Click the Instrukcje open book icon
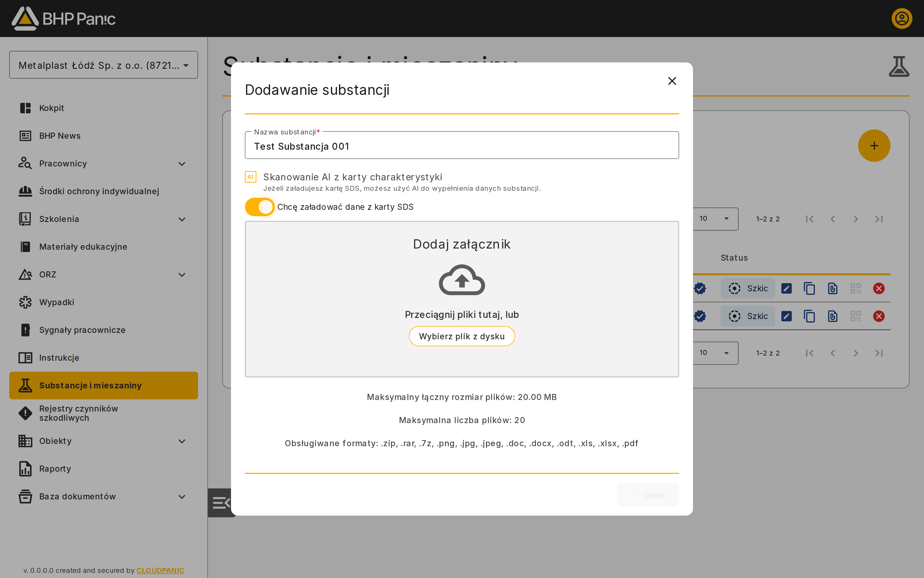The image size is (924, 578). click(25, 358)
